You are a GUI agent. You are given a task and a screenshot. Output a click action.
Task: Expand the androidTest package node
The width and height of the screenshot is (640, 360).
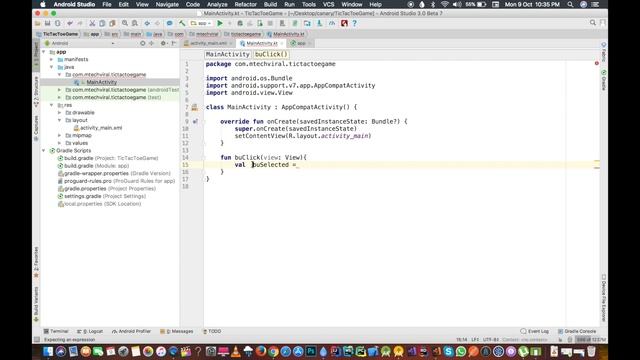pyautogui.click(x=60, y=90)
